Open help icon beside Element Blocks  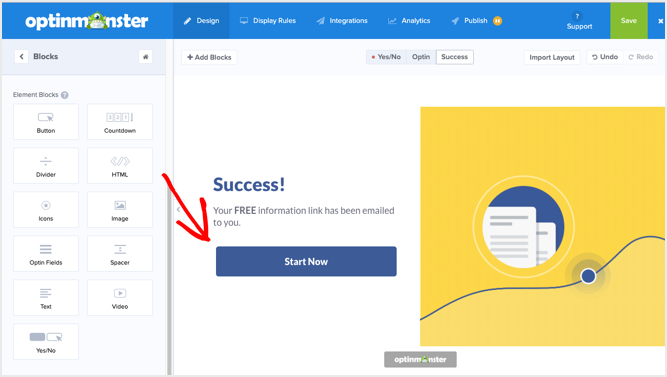65,95
